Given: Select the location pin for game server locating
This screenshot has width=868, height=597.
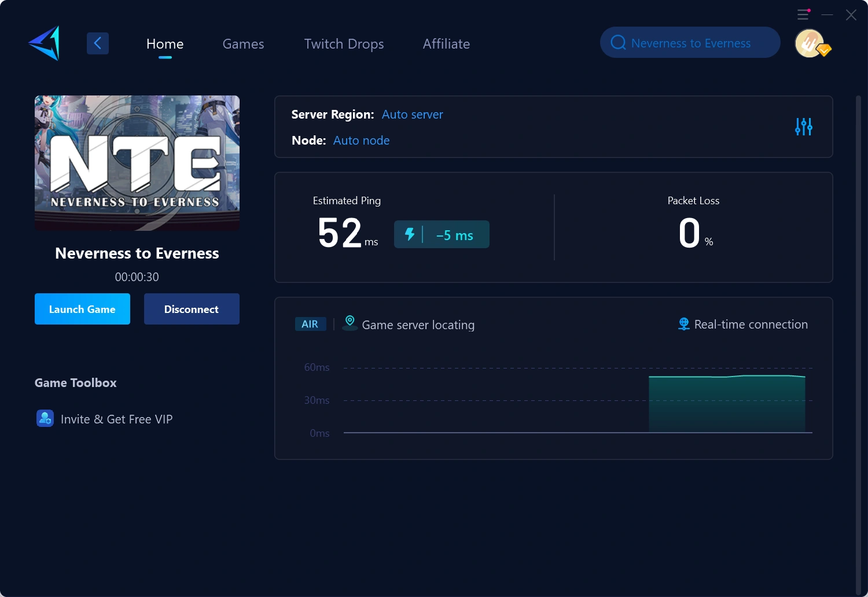Looking at the screenshot, I should (x=350, y=323).
